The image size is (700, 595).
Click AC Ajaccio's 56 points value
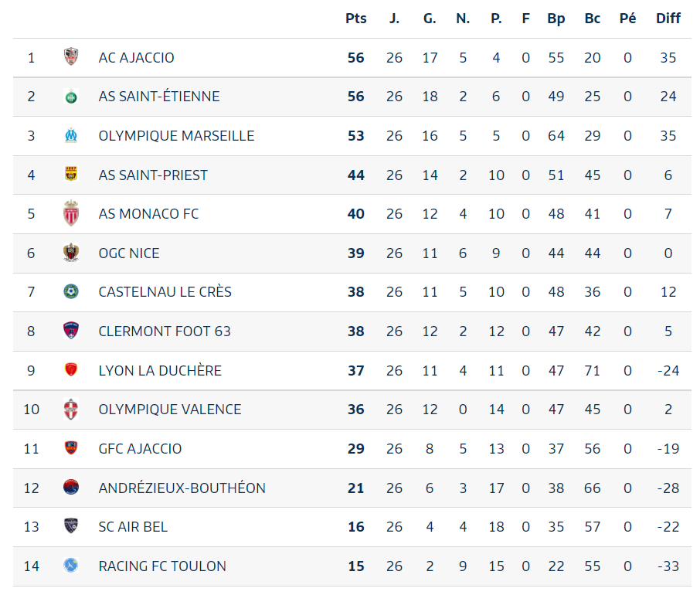tap(355, 58)
